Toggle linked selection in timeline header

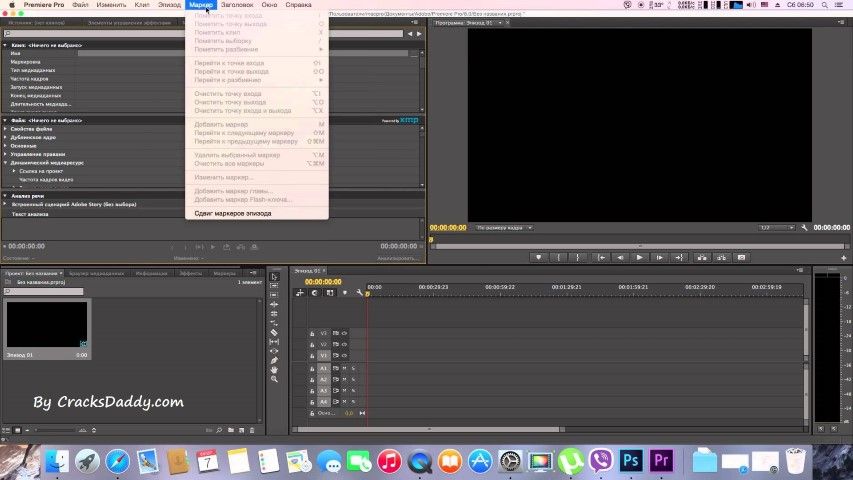coord(330,293)
